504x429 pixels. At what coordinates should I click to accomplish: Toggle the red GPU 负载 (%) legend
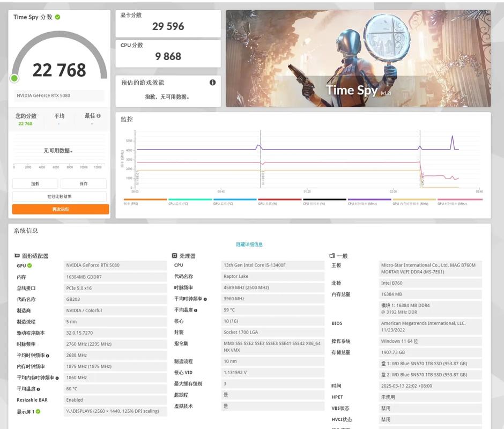[x=280, y=202]
